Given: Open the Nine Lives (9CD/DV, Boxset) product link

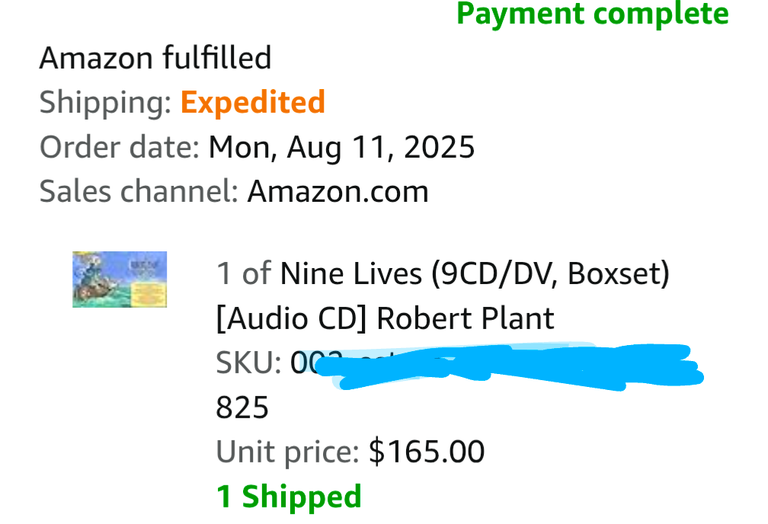Looking at the screenshot, I should pyautogui.click(x=475, y=273).
